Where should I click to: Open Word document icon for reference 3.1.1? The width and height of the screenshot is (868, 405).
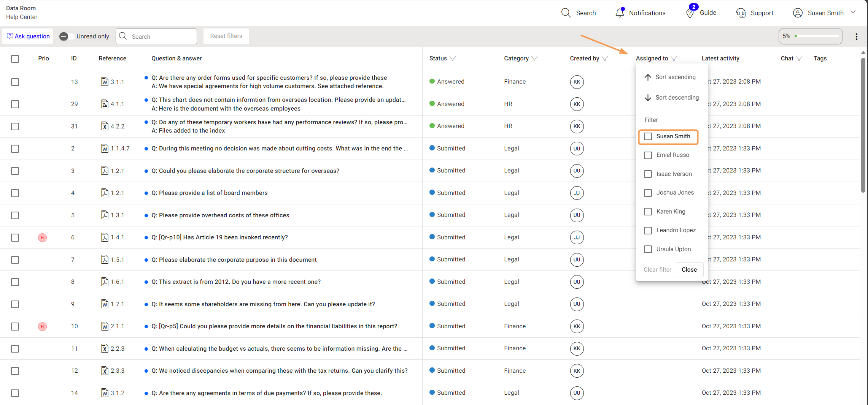click(x=105, y=82)
